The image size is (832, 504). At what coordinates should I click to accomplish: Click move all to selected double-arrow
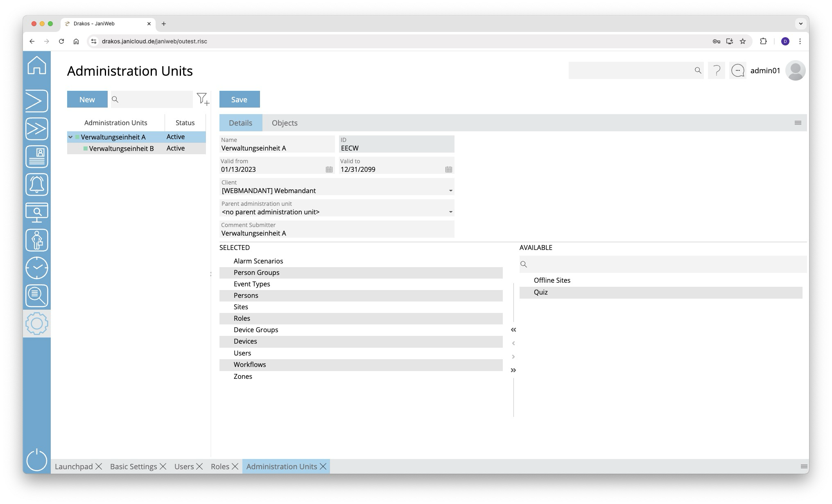(x=513, y=330)
